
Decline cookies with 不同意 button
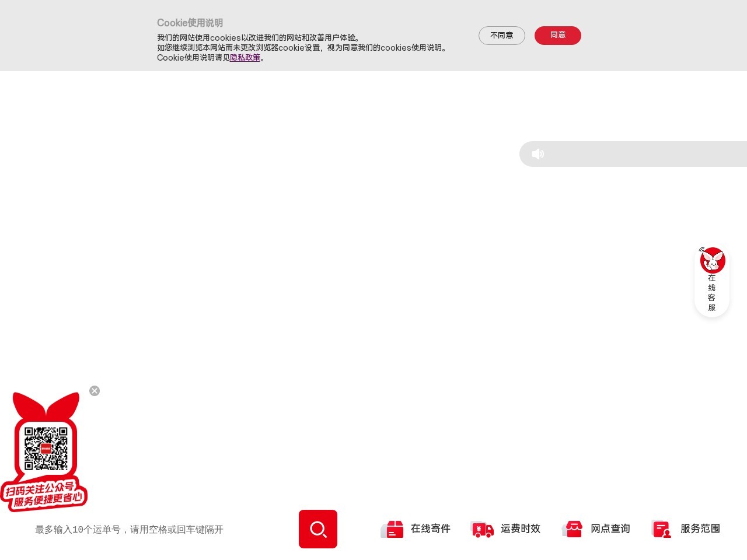(x=501, y=36)
